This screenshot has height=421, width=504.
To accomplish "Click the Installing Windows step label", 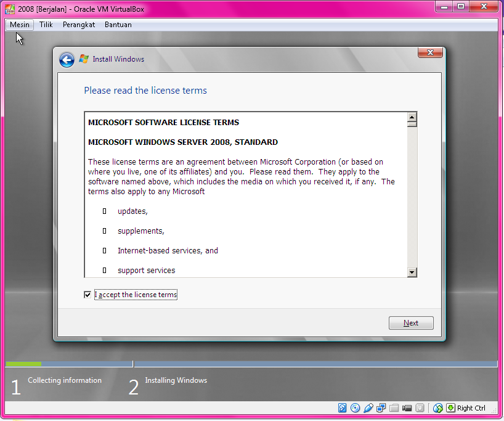I will click(176, 380).
